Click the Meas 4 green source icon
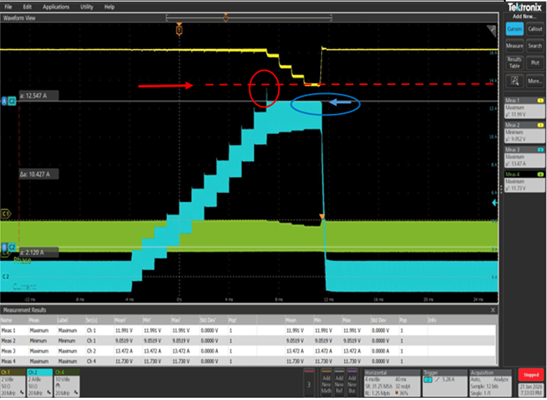The width and height of the screenshot is (547, 400). click(x=540, y=174)
